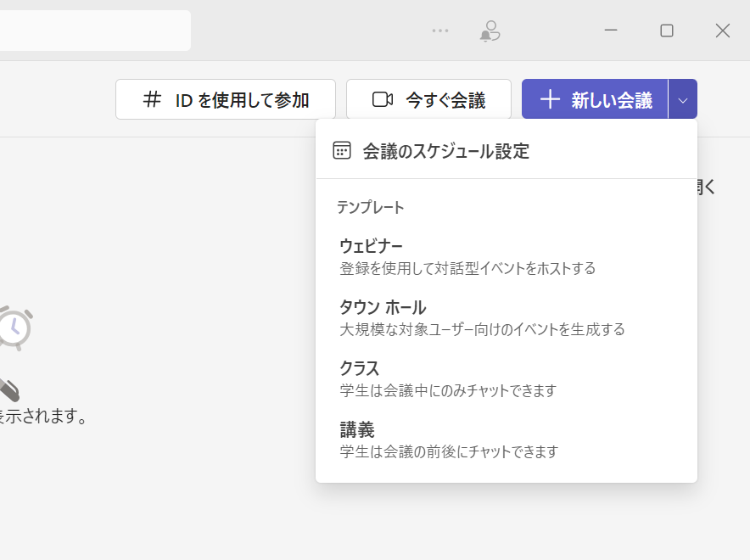
Task: Click the profile with notification bell icon
Action: click(x=490, y=31)
